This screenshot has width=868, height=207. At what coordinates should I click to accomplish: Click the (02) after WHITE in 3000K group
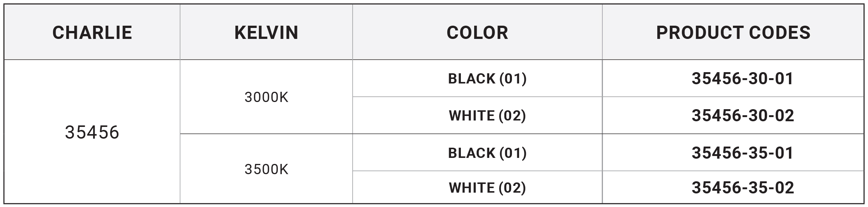pos(512,116)
